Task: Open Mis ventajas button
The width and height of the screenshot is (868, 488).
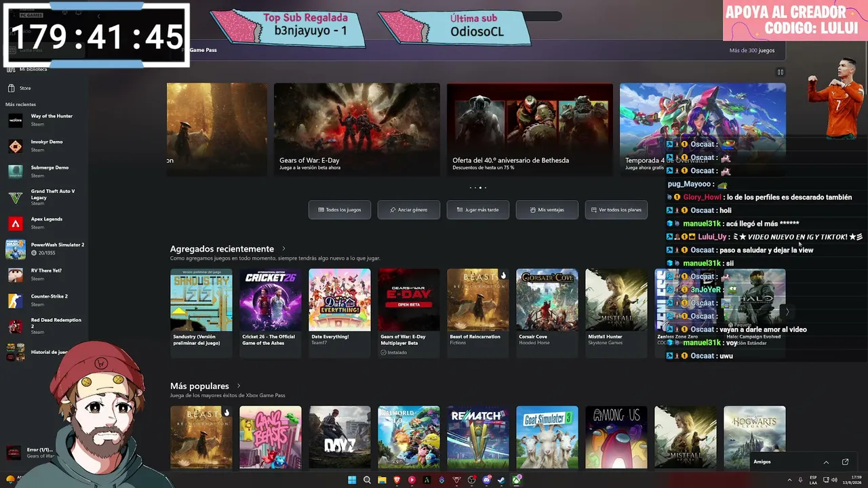Action: point(547,209)
